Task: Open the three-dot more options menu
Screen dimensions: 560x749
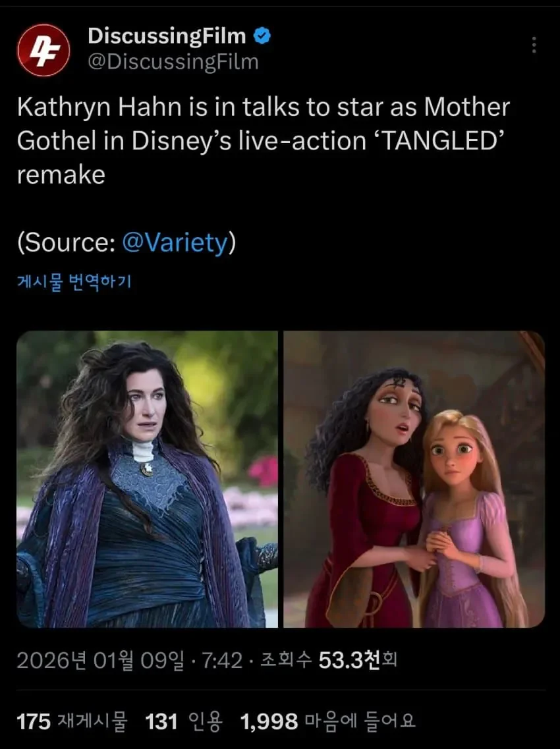Action: tap(534, 45)
